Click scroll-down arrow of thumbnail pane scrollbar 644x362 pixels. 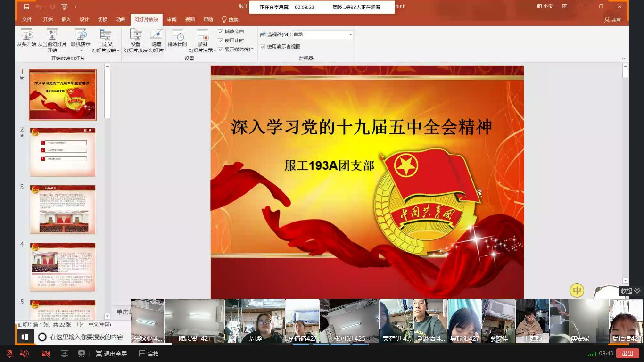(x=107, y=316)
